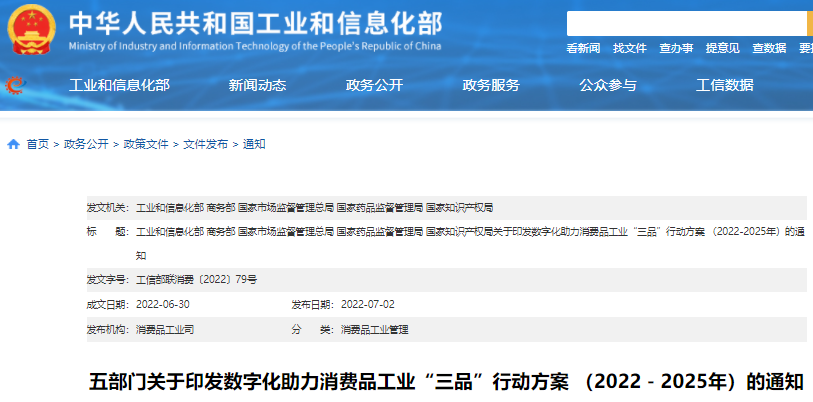Select category value 消费品工业管理
Screen dimensions: 813x402
(375, 329)
